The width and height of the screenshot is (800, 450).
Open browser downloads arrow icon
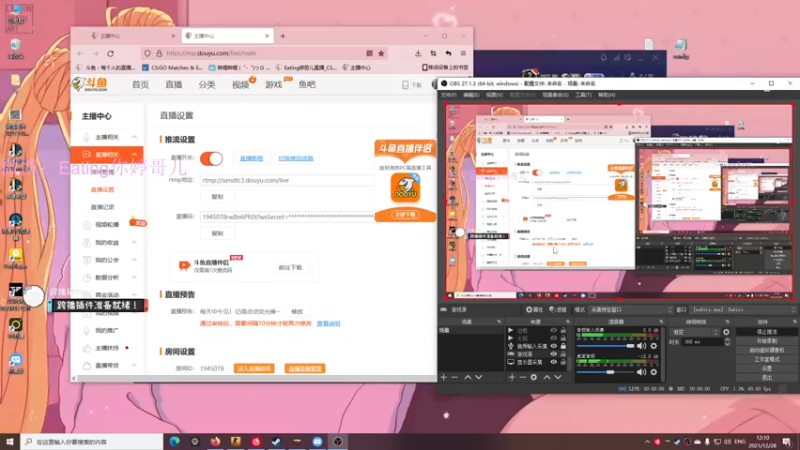418,53
